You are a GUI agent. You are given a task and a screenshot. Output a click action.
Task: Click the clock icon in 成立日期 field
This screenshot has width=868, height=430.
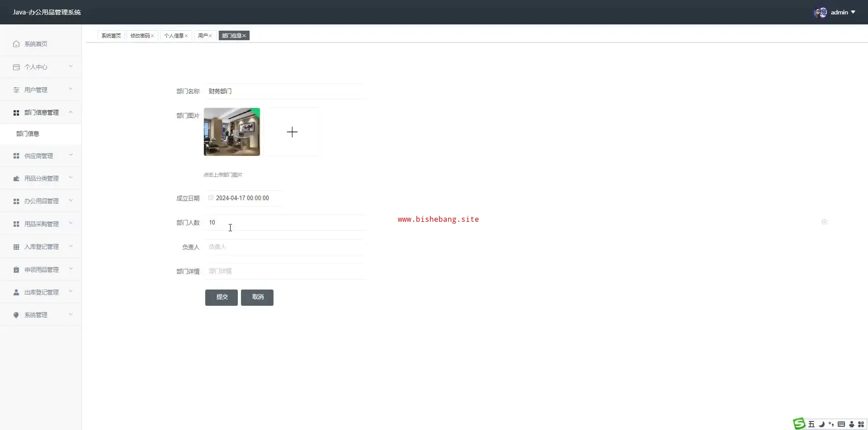coord(211,198)
